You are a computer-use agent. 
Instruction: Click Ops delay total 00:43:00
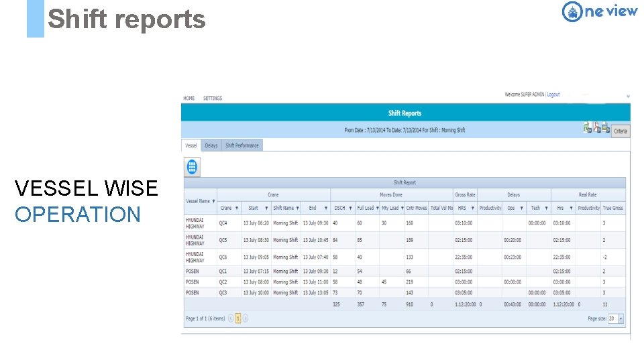513,304
